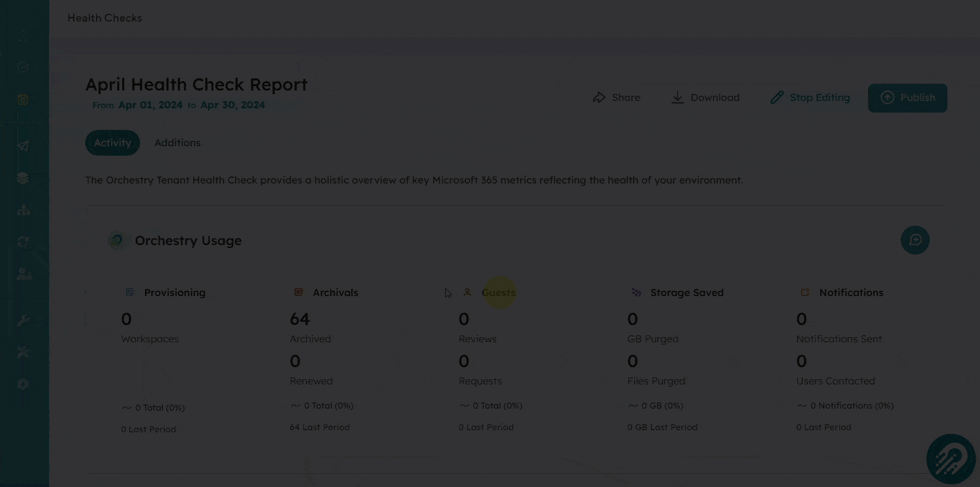
Task: Open the stacked layers sidebar icon
Action: click(23, 178)
